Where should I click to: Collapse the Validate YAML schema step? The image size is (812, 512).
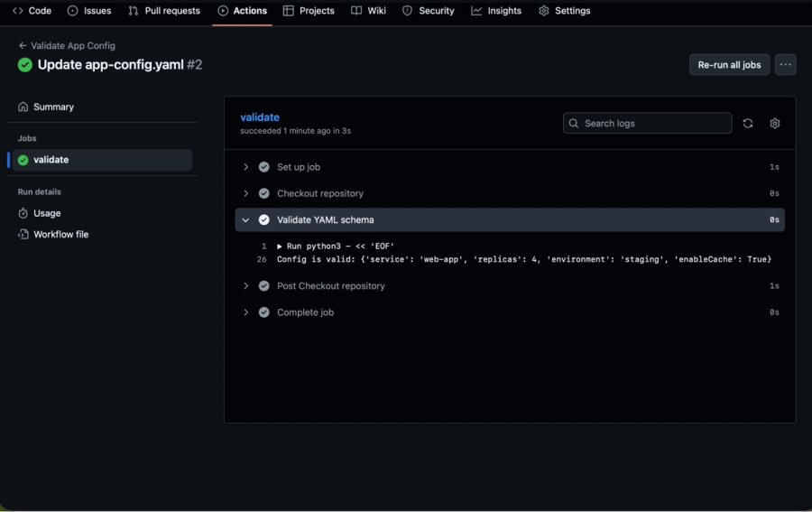[x=246, y=219]
